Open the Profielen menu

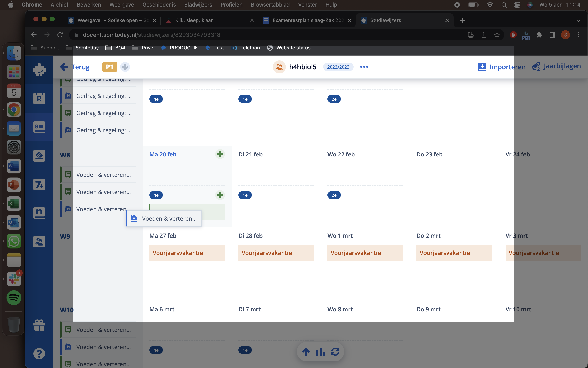coord(231,5)
